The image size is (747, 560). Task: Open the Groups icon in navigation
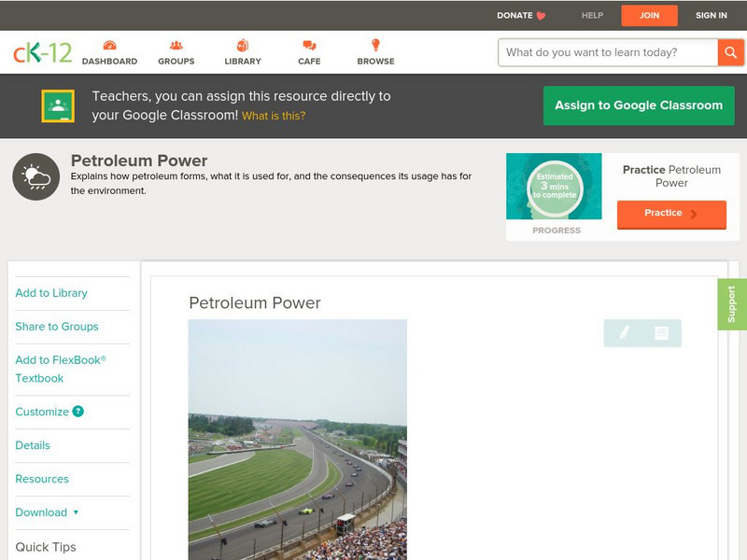[176, 46]
